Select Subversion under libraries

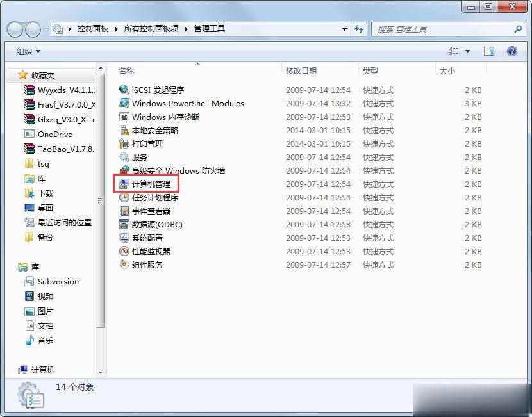pos(51,281)
